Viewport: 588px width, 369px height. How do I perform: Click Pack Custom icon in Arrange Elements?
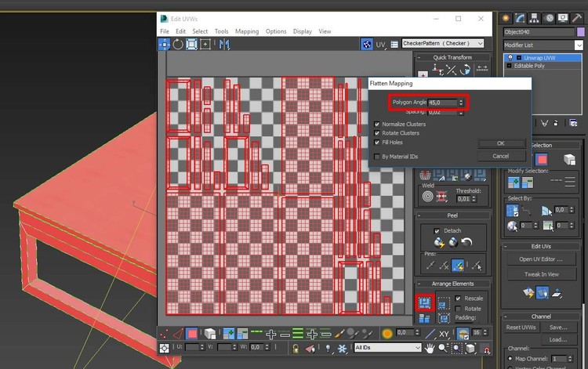click(424, 302)
